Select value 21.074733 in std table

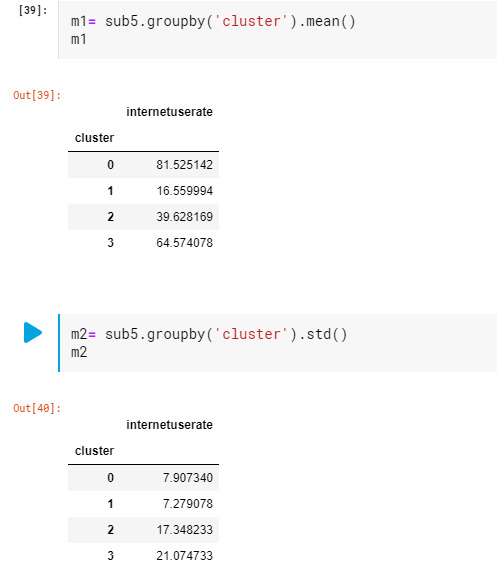click(x=184, y=556)
